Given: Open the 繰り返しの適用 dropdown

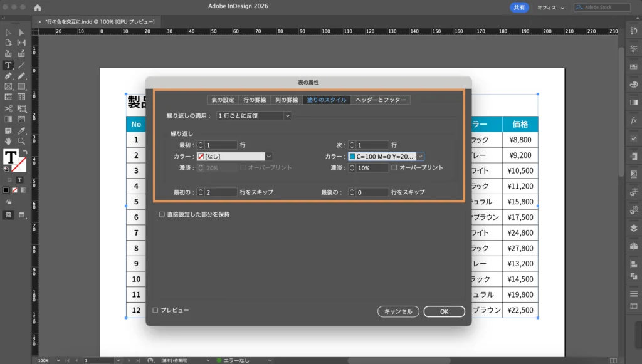Looking at the screenshot, I should pos(254,115).
